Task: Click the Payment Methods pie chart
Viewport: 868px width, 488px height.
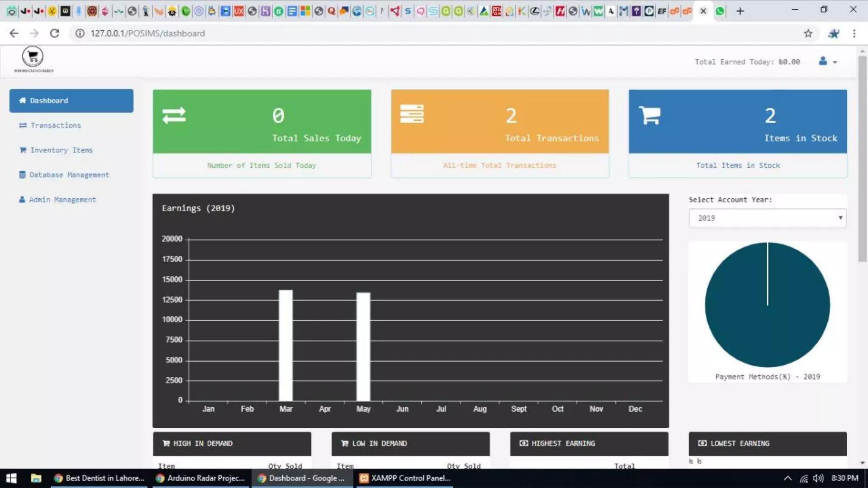Action: tap(768, 305)
